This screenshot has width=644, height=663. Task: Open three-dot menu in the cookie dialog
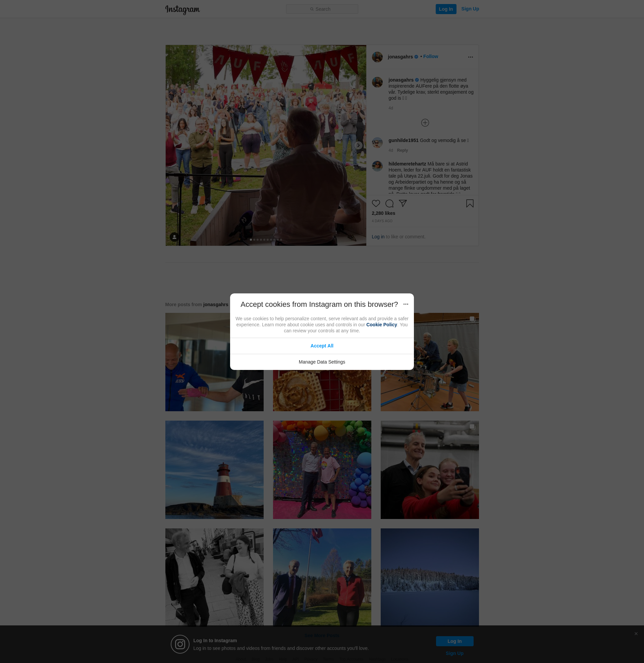(x=406, y=304)
